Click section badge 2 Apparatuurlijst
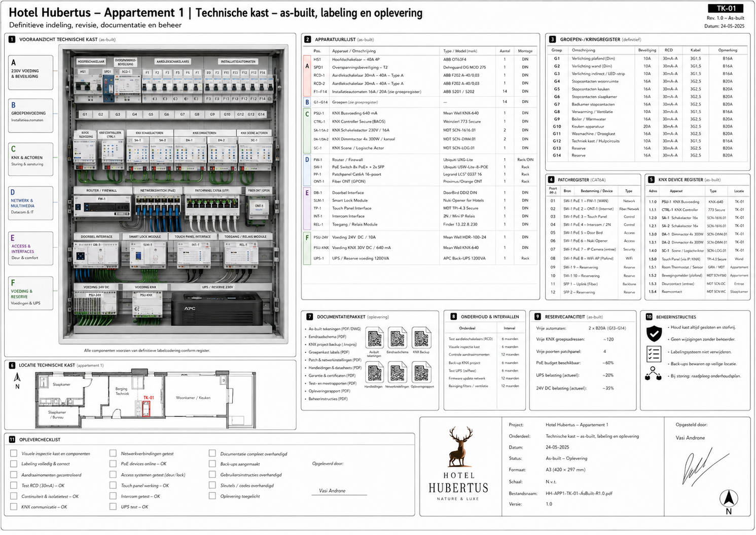The image size is (756, 535). point(307,40)
